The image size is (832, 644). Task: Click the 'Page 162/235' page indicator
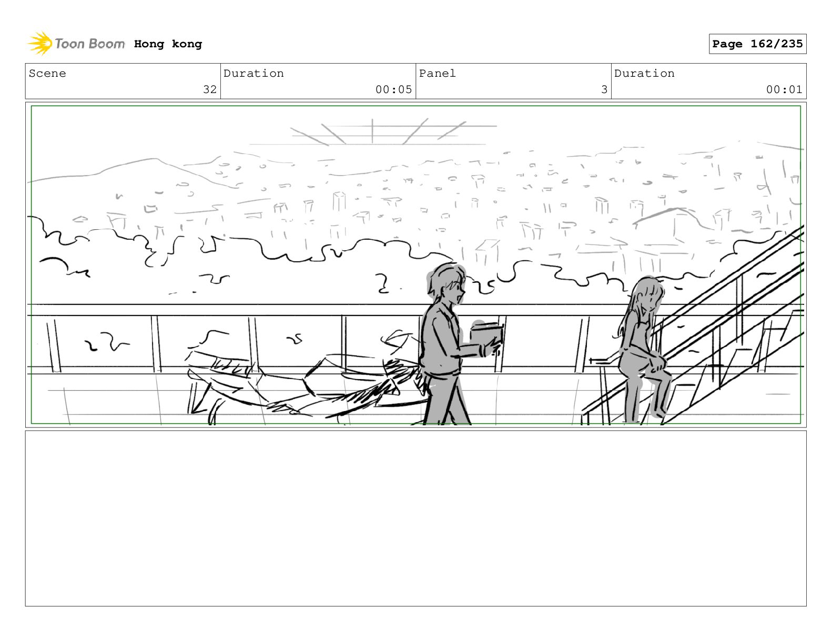click(757, 44)
